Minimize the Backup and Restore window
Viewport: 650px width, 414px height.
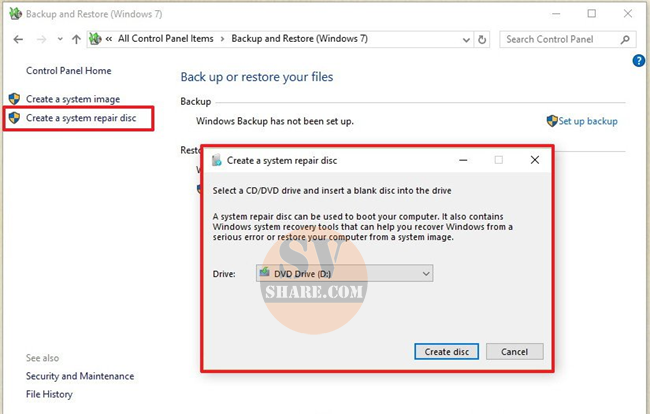pos(555,14)
